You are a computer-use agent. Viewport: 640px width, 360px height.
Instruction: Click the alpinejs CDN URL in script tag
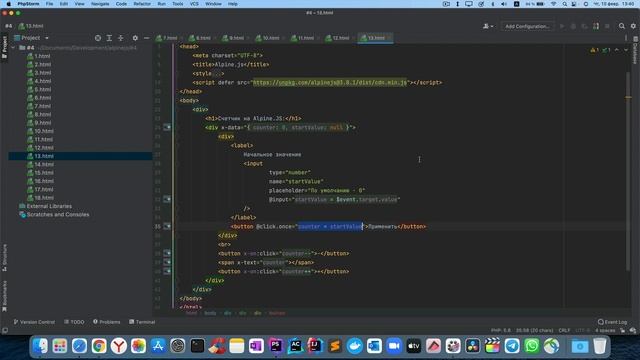330,82
